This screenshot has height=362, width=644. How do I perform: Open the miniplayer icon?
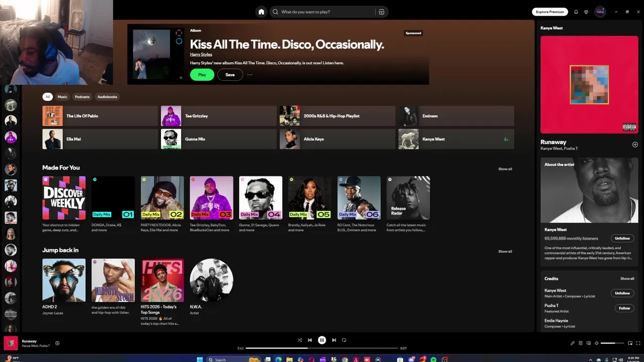point(630,343)
